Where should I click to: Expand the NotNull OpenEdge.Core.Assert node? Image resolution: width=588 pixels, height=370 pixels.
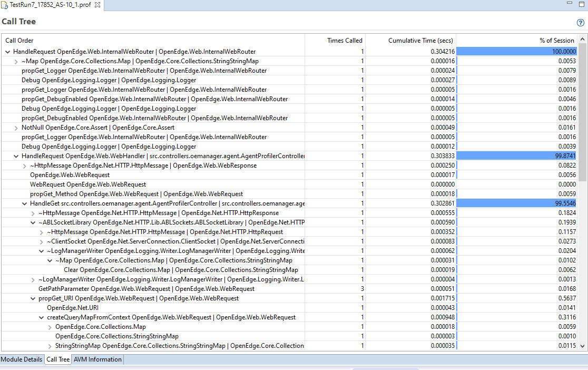(16, 128)
